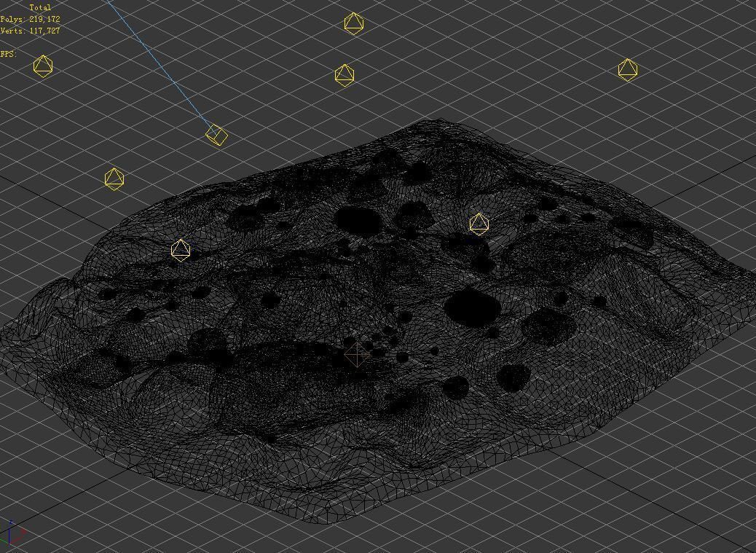Click the 'Total' statistics header
Image resolution: width=756 pixels, height=553 pixels.
click(40, 8)
